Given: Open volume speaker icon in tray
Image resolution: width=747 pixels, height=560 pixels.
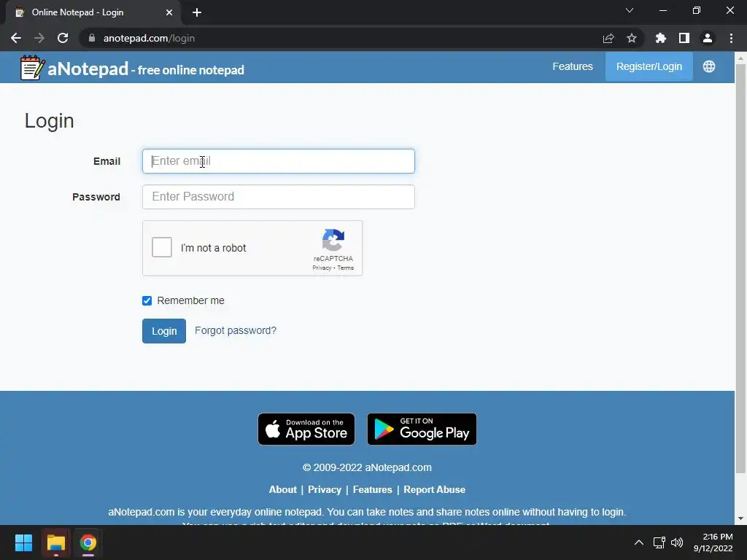Looking at the screenshot, I should point(677,542).
